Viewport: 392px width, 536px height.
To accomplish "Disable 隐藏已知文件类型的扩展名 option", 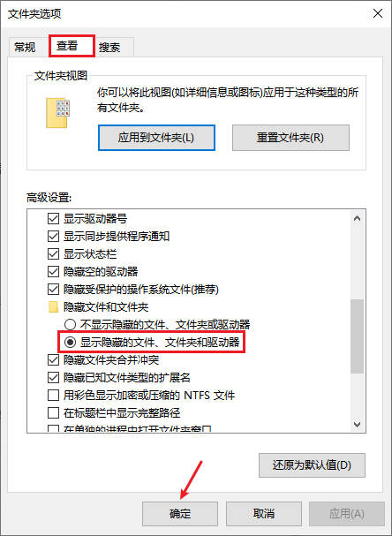I will [x=53, y=378].
